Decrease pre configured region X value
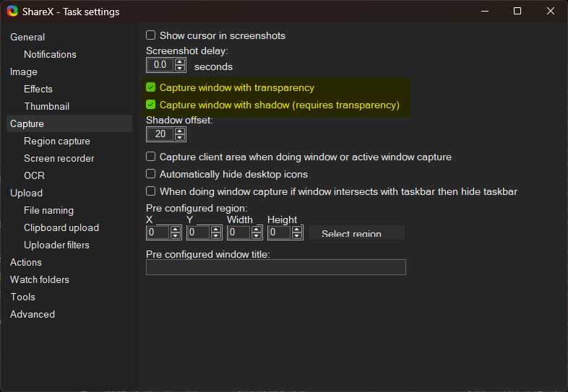This screenshot has height=392, width=568. click(176, 235)
